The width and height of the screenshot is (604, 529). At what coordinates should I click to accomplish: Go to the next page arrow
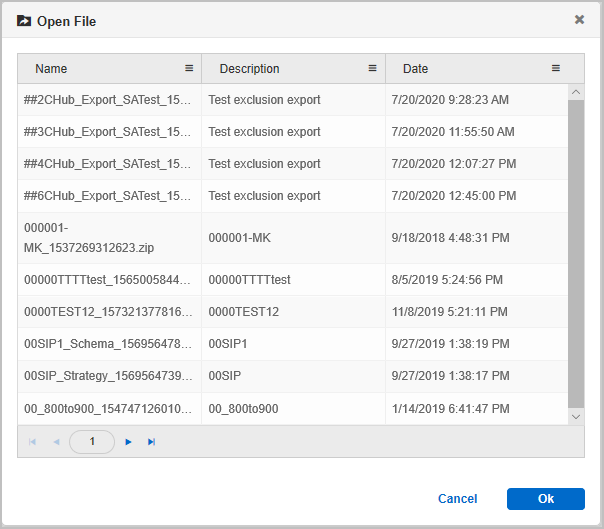tap(128, 442)
